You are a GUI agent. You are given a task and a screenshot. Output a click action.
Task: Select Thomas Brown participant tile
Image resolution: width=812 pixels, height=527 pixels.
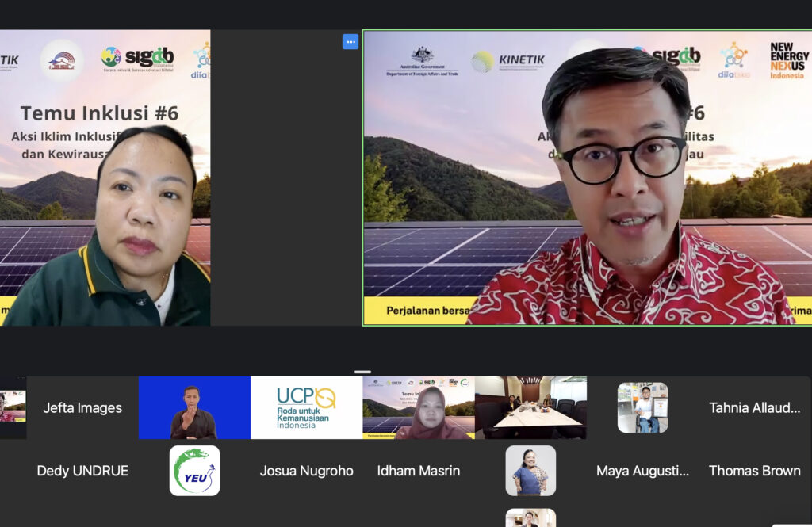point(754,471)
